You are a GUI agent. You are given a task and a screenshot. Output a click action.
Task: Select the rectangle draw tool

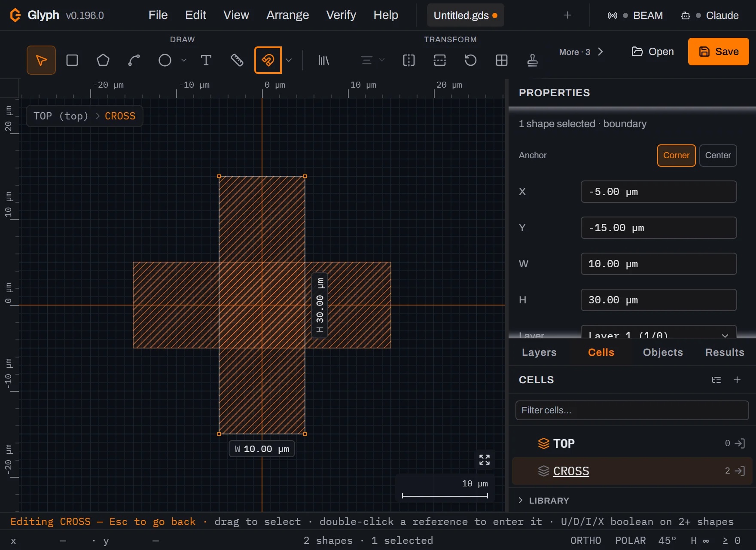[72, 60]
